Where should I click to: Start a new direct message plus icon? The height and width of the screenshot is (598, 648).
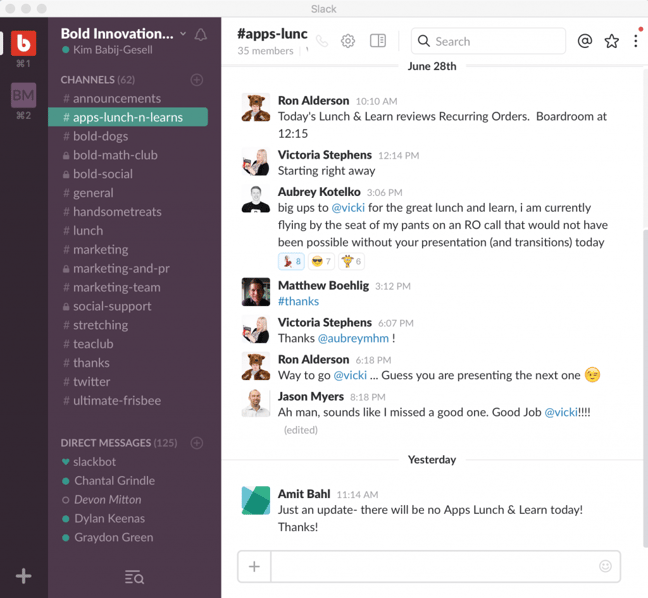[x=197, y=443]
